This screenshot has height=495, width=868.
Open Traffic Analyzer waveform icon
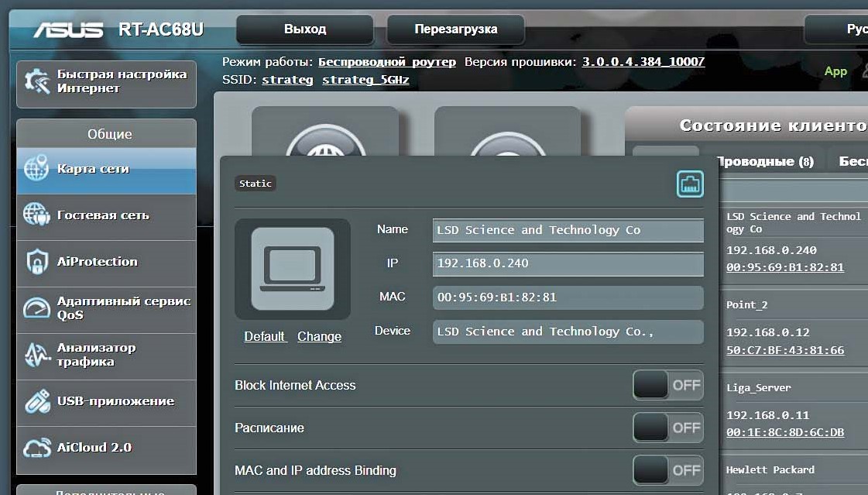(x=36, y=355)
